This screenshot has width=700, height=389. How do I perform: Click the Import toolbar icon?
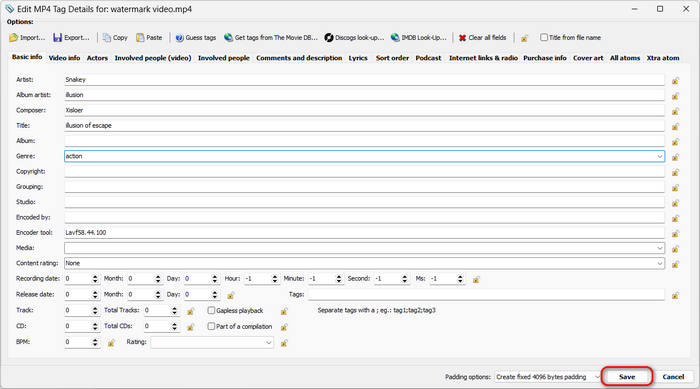(27, 38)
